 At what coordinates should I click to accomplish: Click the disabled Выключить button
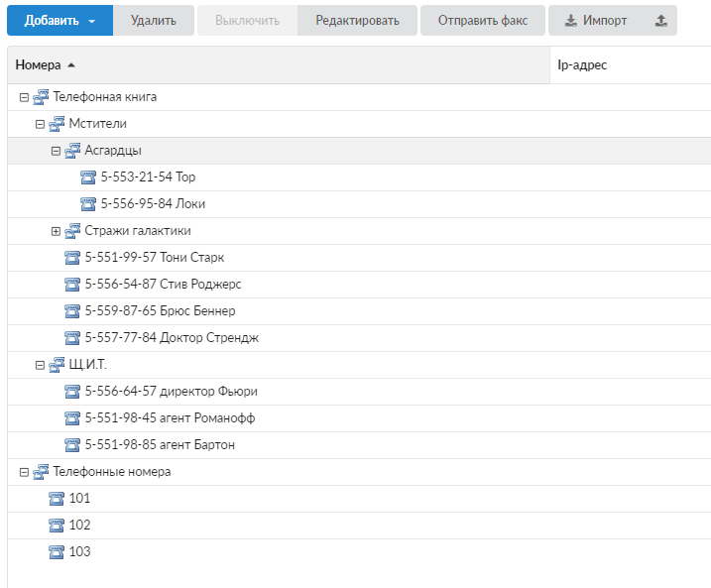(248, 21)
